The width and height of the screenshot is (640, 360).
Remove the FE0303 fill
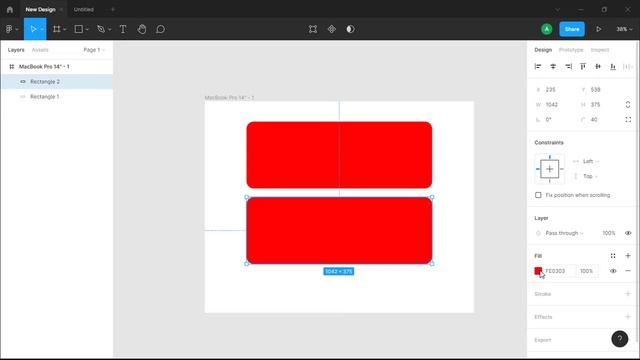click(x=628, y=271)
